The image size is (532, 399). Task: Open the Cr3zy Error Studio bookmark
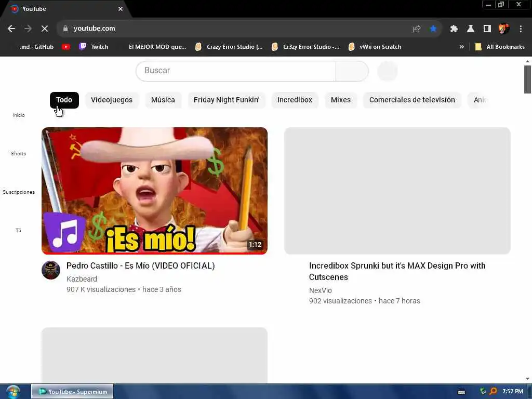(x=305, y=47)
